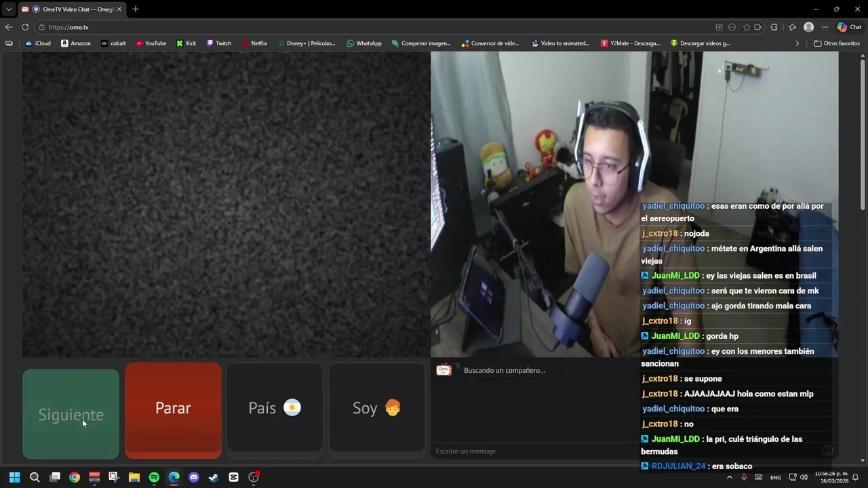
Task: Add this page to favorites star
Action: [x=747, y=27]
